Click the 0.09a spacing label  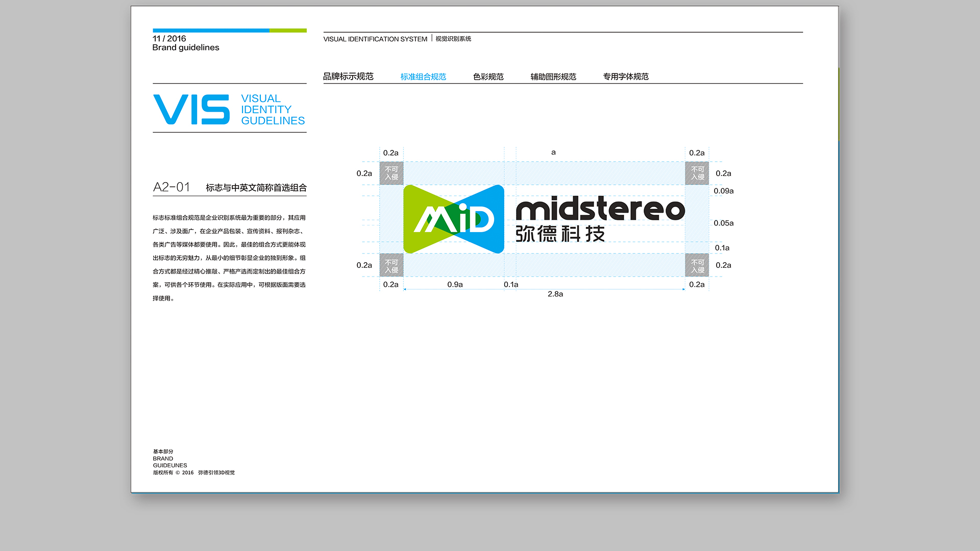coord(724,191)
